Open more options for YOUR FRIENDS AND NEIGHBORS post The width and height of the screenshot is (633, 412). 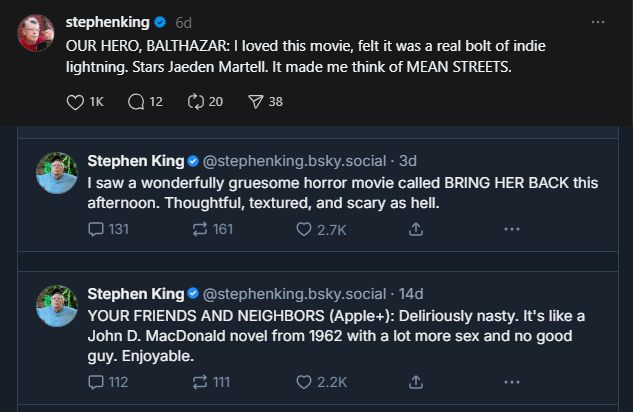point(512,381)
